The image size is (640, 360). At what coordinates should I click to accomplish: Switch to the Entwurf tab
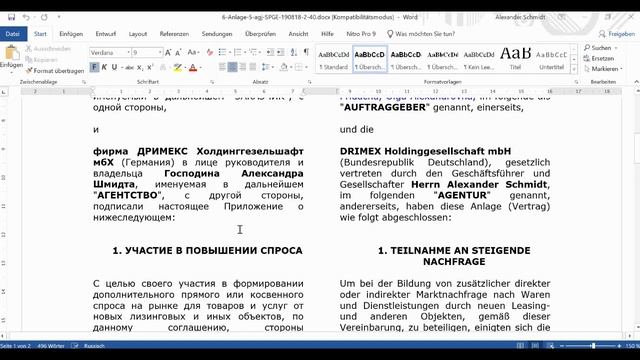(106, 34)
